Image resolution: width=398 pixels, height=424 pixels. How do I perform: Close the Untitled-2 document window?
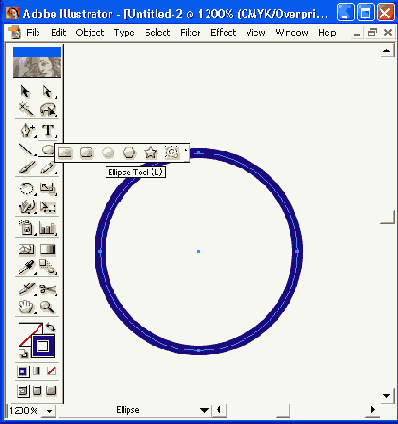388,32
